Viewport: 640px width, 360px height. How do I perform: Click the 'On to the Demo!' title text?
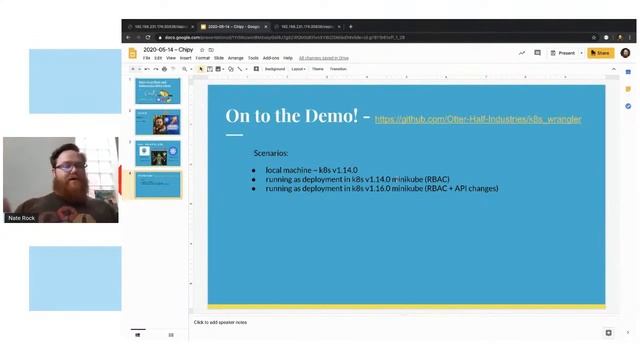click(x=292, y=116)
